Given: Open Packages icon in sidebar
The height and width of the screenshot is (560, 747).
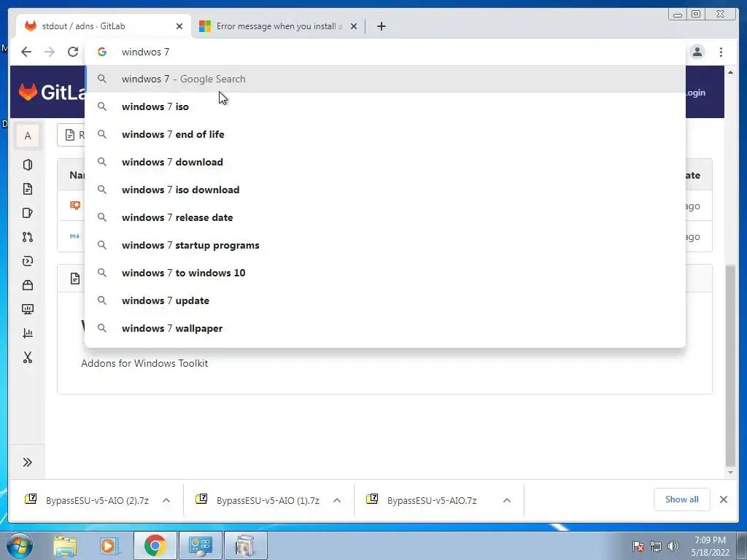Looking at the screenshot, I should point(28,285).
